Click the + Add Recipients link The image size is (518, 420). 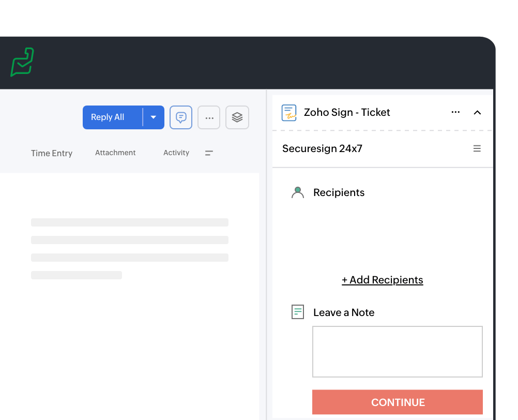[x=382, y=280]
